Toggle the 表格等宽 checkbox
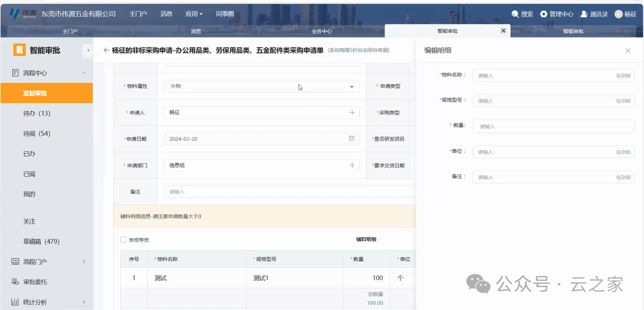The width and height of the screenshot is (644, 310). point(123,240)
